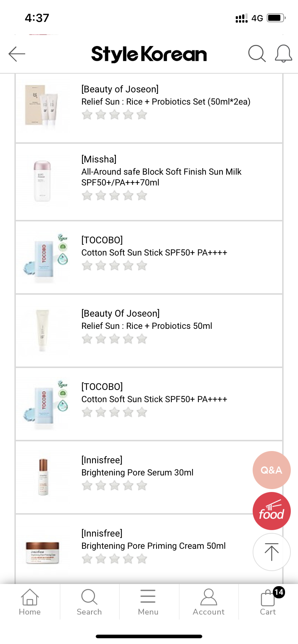
Task: Open Relief Sun Rice + Probiotics Set
Action: point(166,102)
